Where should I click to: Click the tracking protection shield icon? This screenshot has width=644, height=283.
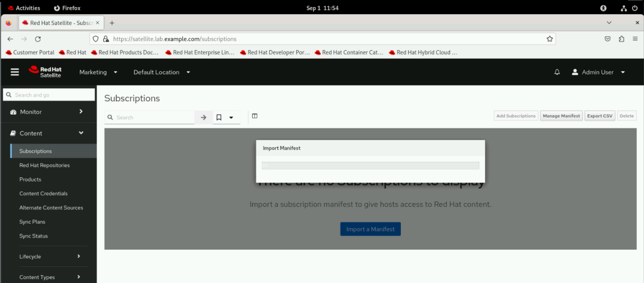click(96, 39)
